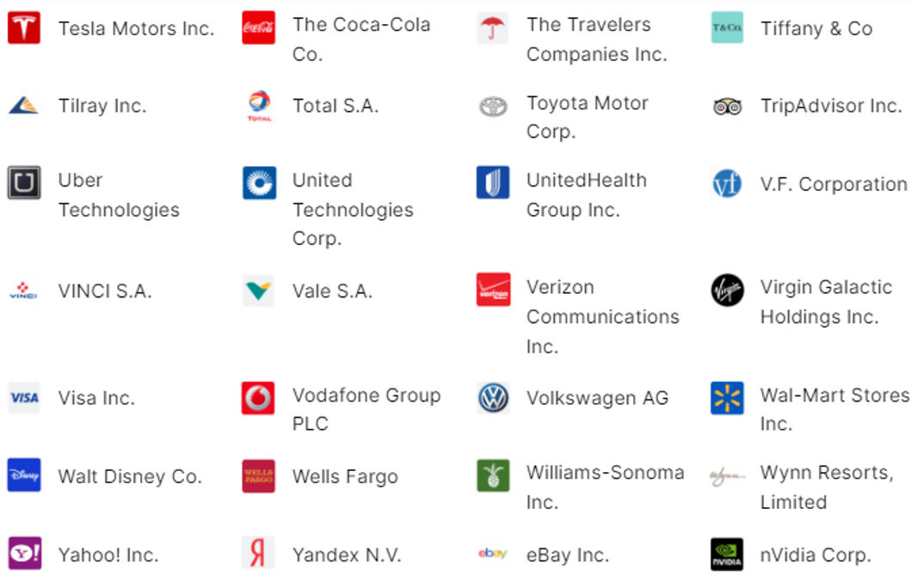The image size is (912, 588).
Task: Select the eBay Inc. company name
Action: coord(567,555)
